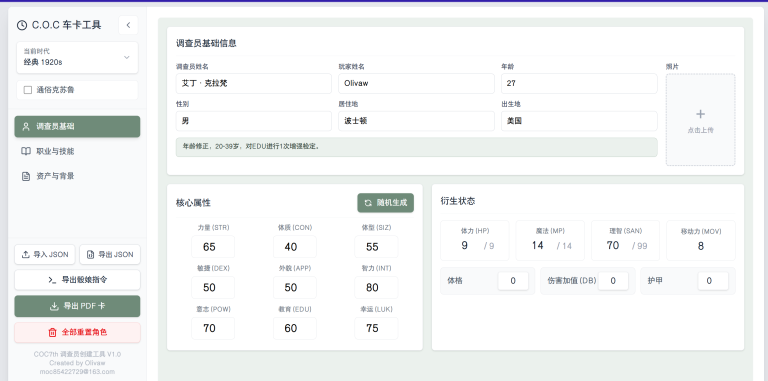Click the current 理智 (SAN) value 70
This screenshot has height=381, width=768.
(613, 245)
